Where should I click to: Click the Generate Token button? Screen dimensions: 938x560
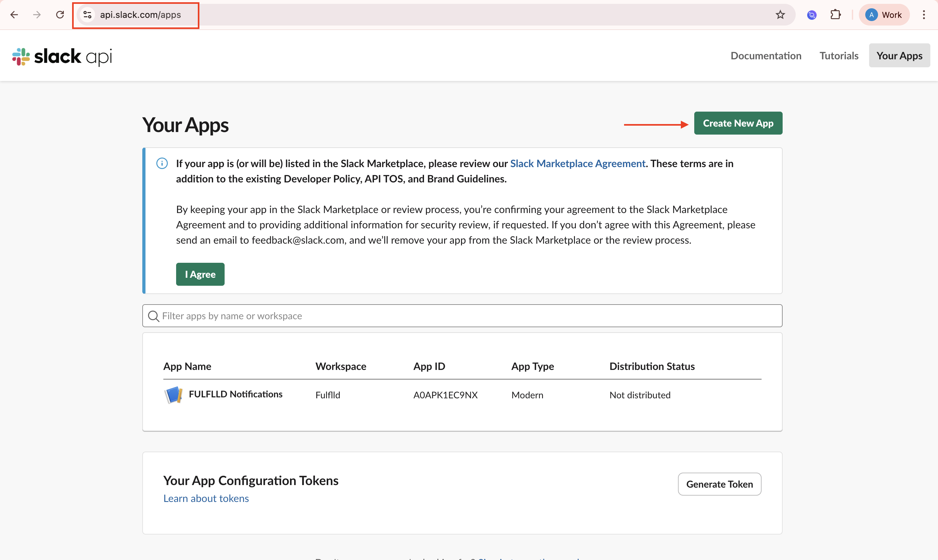tap(719, 484)
